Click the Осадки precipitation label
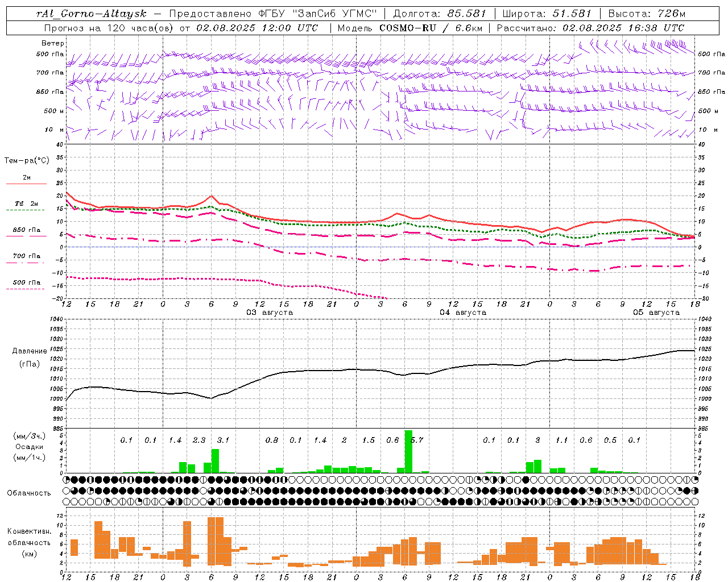 click(29, 447)
